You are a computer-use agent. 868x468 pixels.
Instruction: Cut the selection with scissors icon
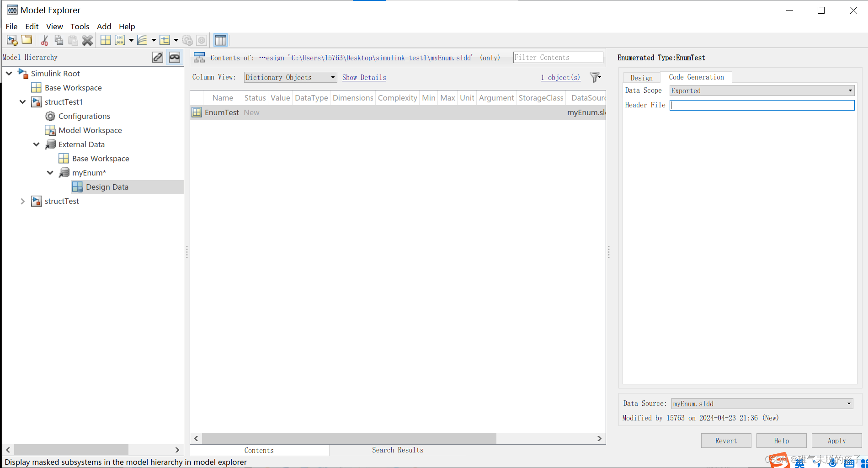44,40
